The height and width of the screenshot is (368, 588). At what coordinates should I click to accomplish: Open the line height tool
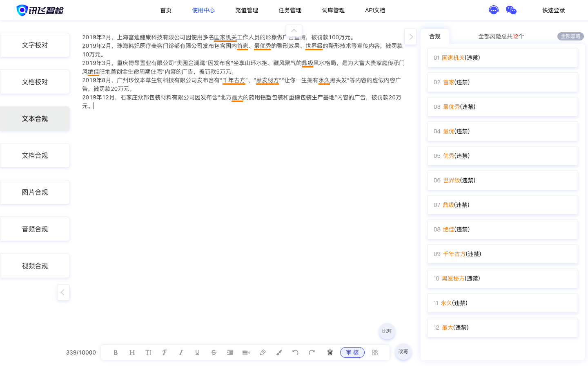point(246,352)
